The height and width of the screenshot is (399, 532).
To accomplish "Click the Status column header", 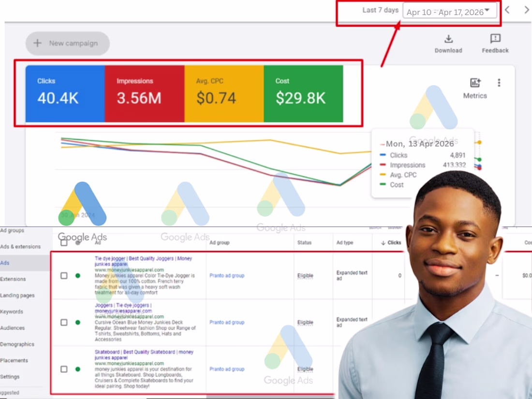I will click(304, 243).
